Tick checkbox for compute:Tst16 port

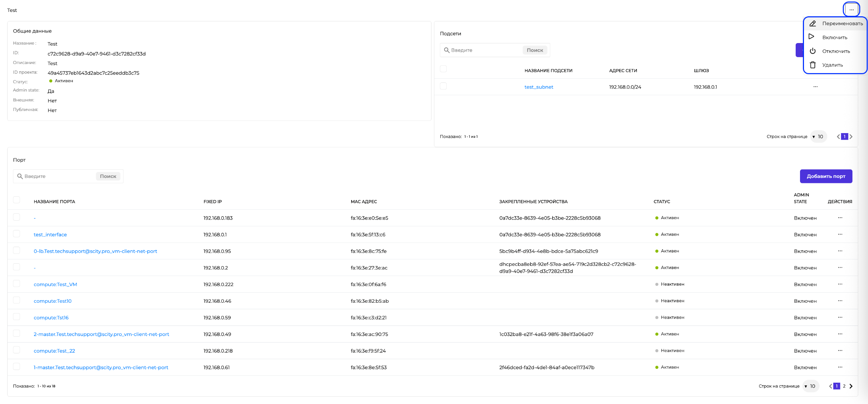17,317
